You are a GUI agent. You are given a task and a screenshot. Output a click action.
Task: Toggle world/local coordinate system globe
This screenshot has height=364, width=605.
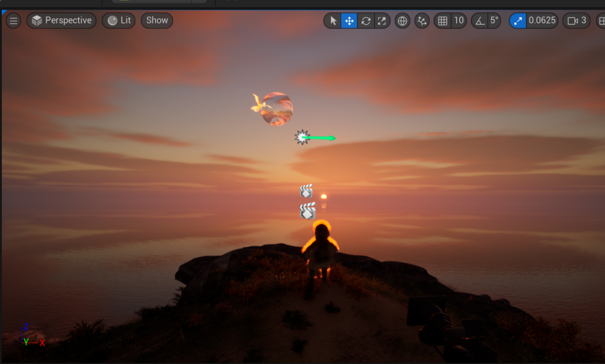[x=402, y=21]
